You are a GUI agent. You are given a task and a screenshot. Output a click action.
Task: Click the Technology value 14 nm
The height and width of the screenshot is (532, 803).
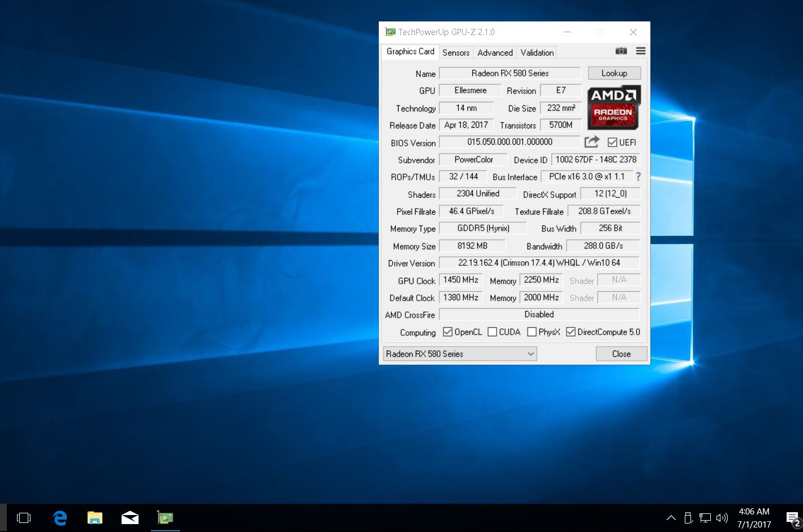pos(467,108)
